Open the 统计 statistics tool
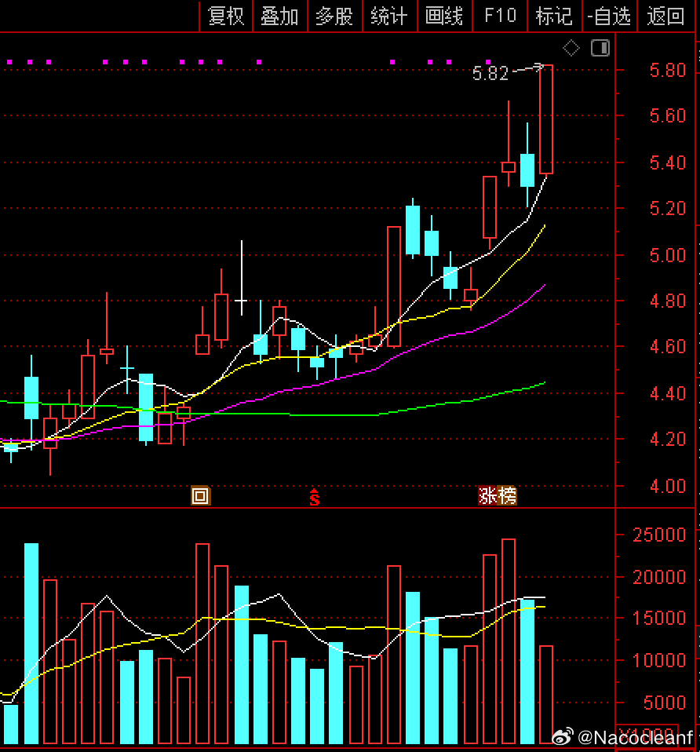This screenshot has width=700, height=752. pyautogui.click(x=390, y=16)
